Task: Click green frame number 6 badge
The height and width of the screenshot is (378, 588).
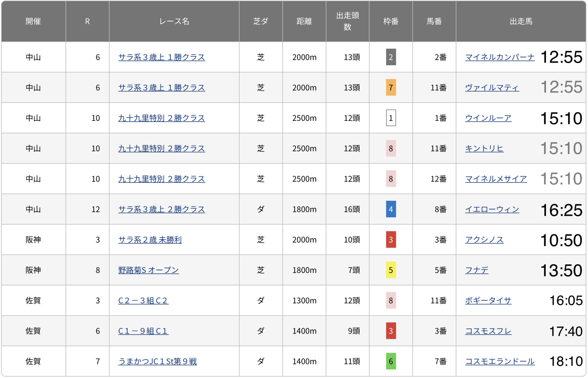Action: click(x=391, y=361)
